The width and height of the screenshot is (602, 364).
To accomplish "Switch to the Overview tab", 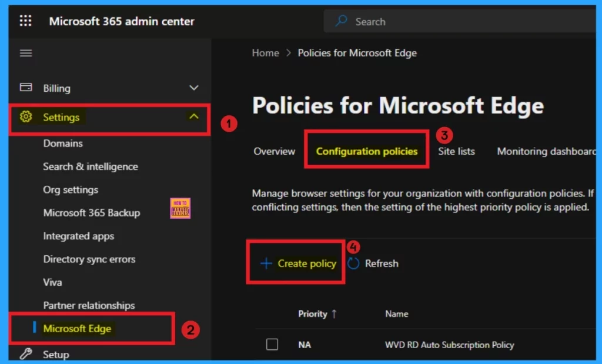I will (x=274, y=151).
